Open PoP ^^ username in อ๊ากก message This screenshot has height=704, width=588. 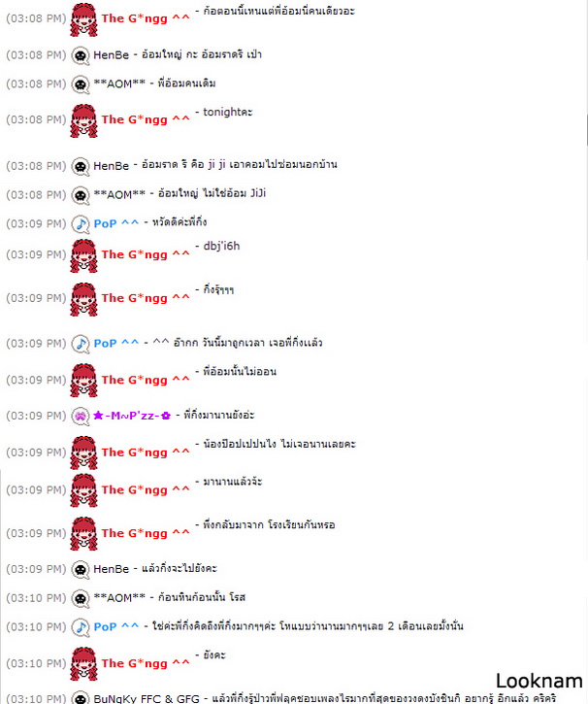(116, 344)
